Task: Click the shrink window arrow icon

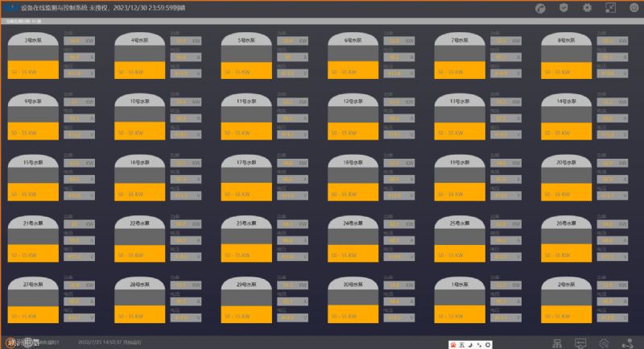Action: pyautogui.click(x=610, y=7)
